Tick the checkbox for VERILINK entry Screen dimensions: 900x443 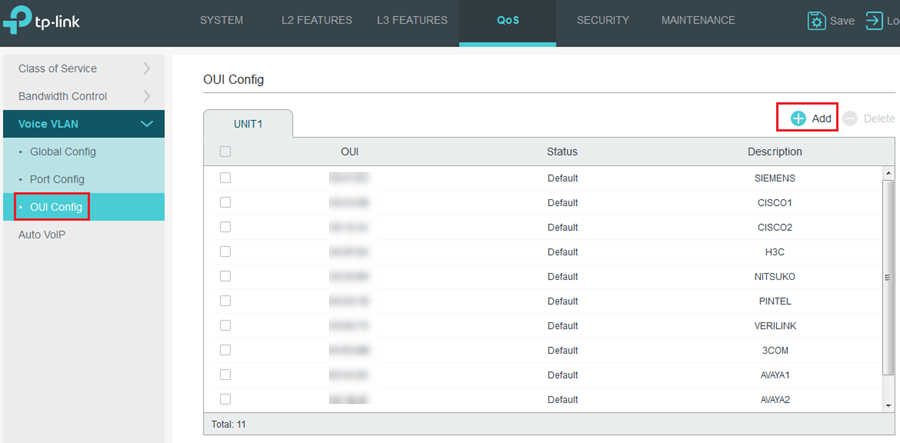(x=225, y=326)
